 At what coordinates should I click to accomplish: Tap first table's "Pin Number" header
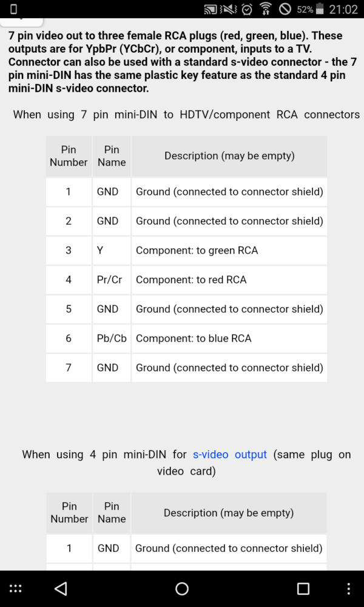[69, 156]
